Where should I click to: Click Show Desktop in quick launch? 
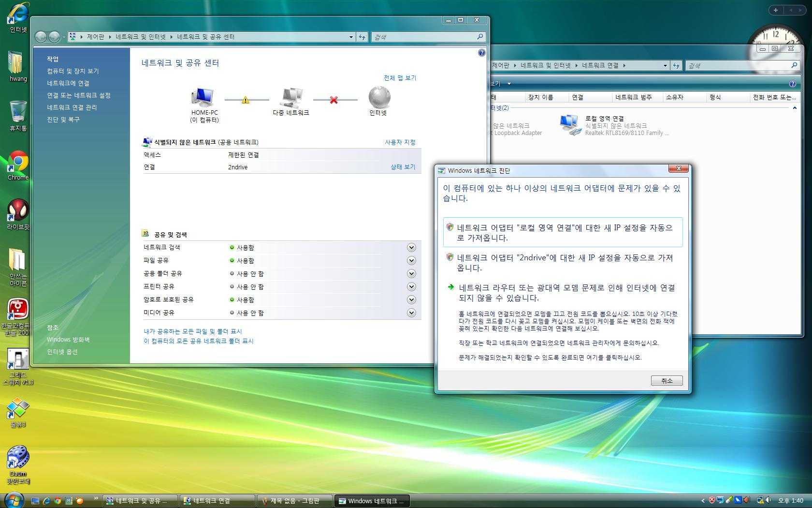pos(35,501)
